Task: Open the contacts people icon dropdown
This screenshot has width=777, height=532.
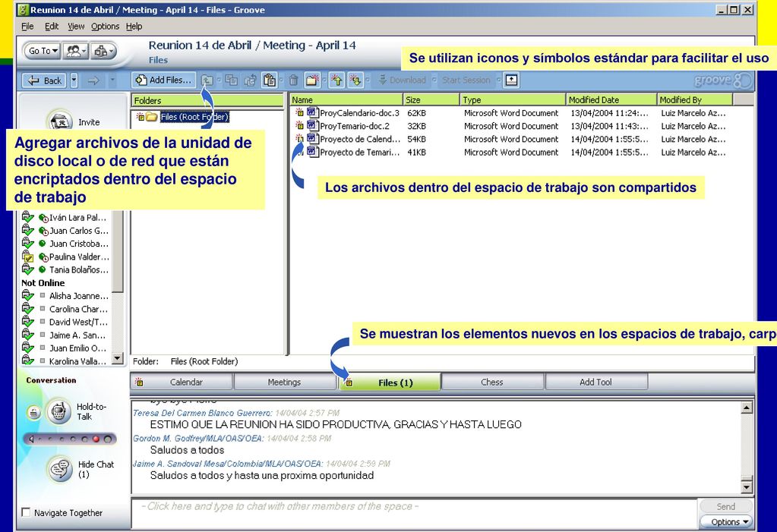Action: pyautogui.click(x=76, y=51)
